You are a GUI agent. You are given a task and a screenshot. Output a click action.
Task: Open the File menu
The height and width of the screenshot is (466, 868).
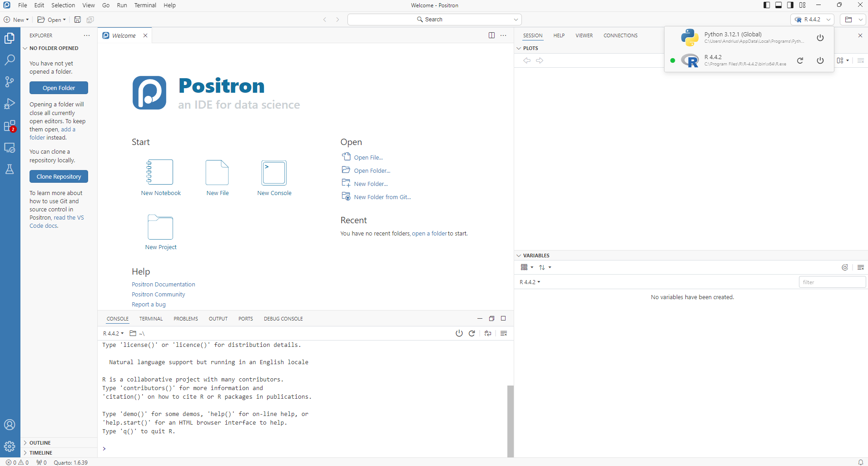pyautogui.click(x=23, y=5)
